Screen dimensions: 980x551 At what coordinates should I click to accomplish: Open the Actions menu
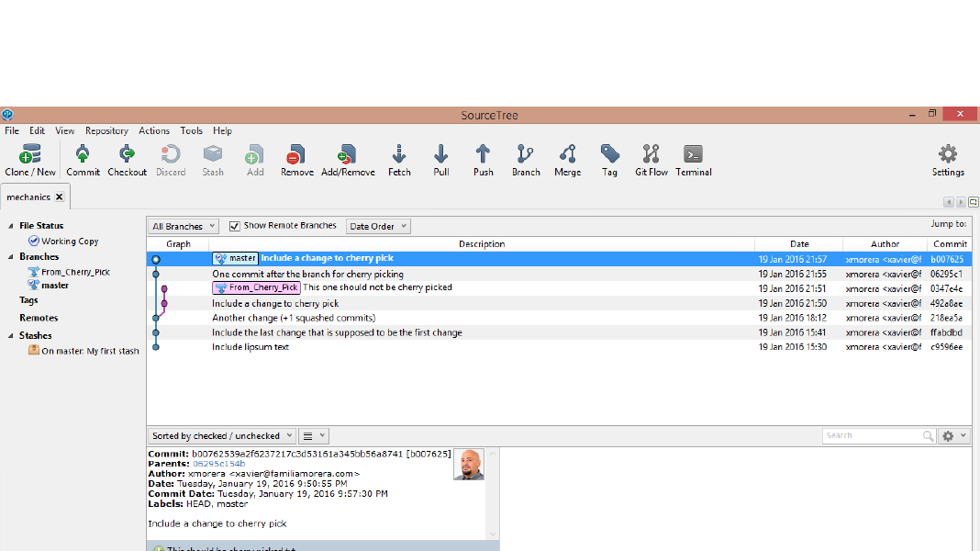pos(154,130)
